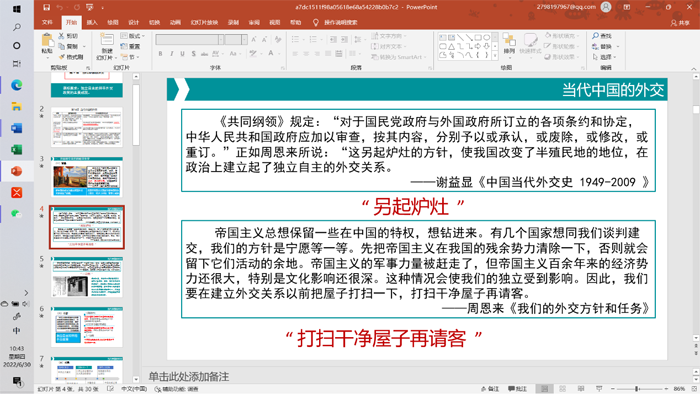
Task: Switch to the Design tab
Action: tap(133, 22)
